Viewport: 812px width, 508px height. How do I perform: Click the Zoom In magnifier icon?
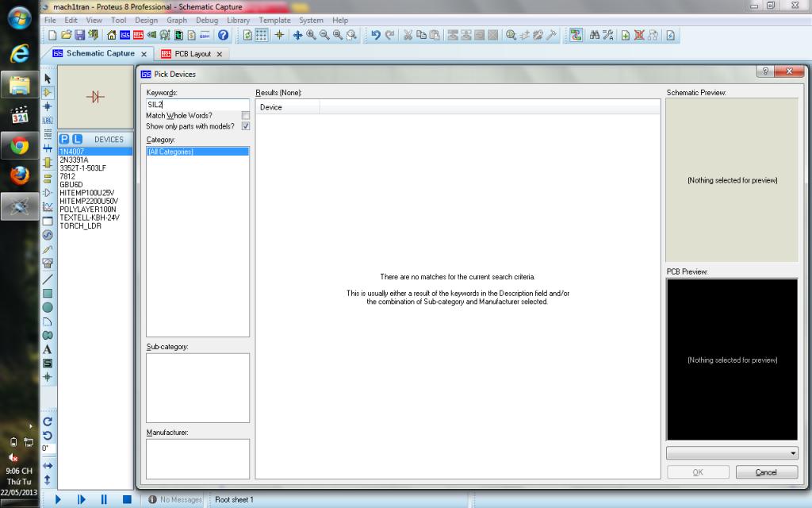pos(311,35)
